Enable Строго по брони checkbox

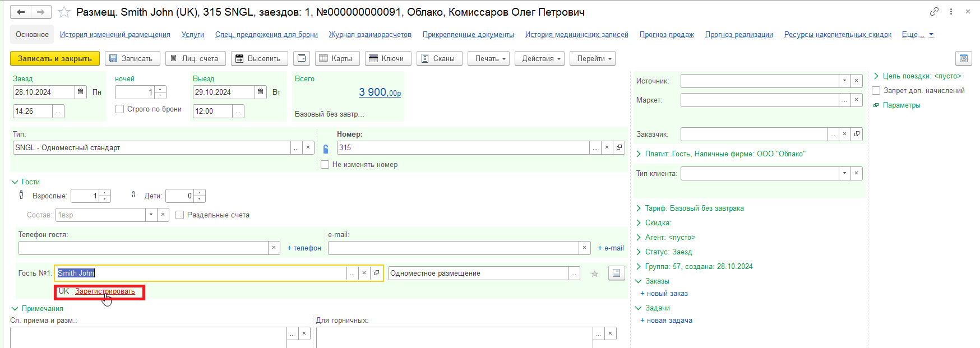[119, 109]
